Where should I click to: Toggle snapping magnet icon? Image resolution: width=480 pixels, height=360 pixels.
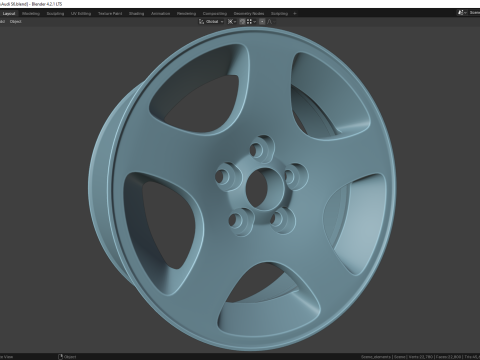242,22
